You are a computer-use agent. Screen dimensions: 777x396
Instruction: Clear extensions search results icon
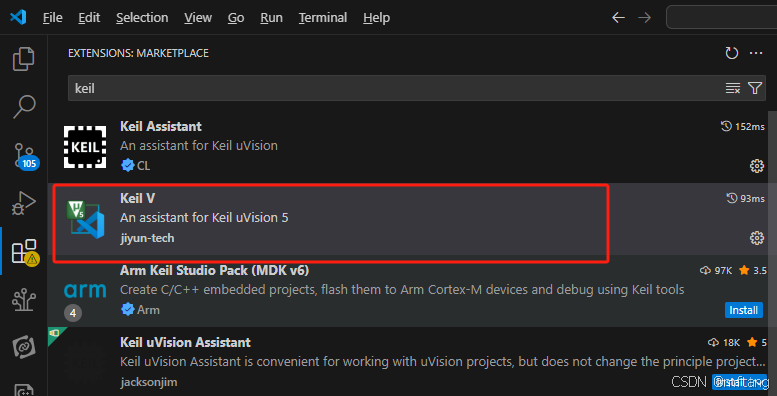[x=732, y=88]
